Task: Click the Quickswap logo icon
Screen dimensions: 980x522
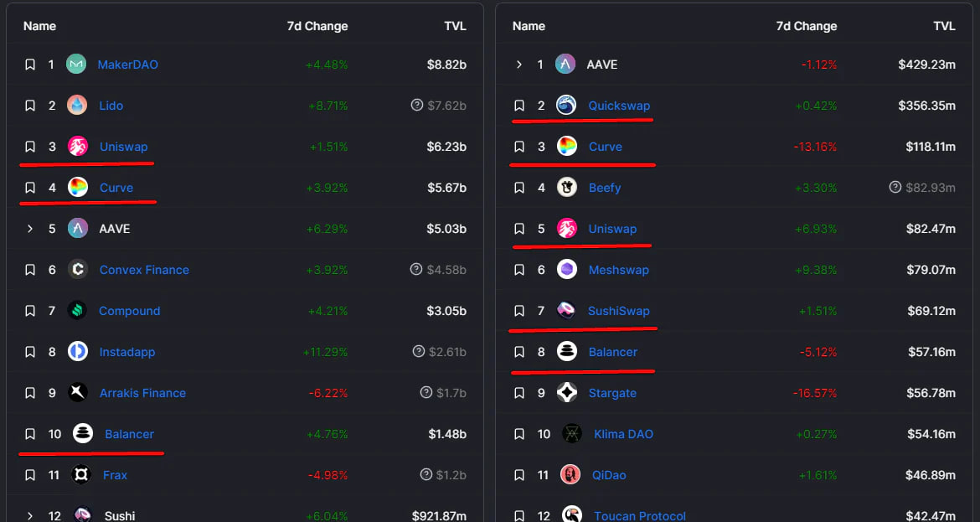Action: [566, 106]
